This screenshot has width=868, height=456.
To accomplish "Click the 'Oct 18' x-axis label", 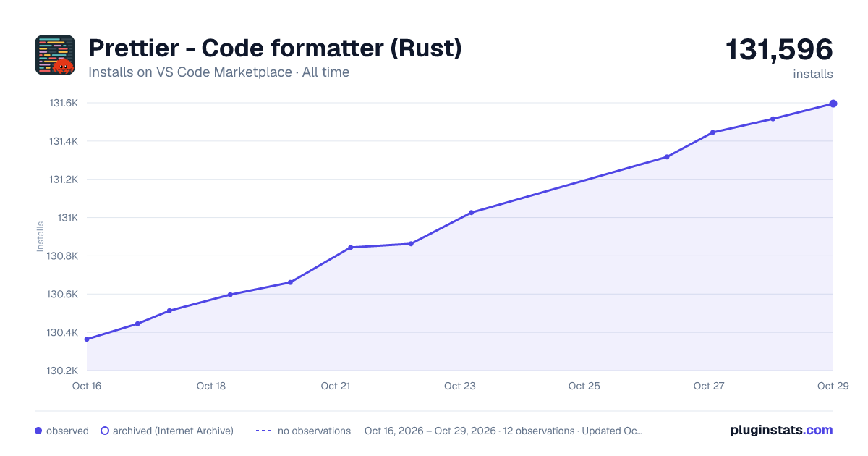I will (x=211, y=386).
